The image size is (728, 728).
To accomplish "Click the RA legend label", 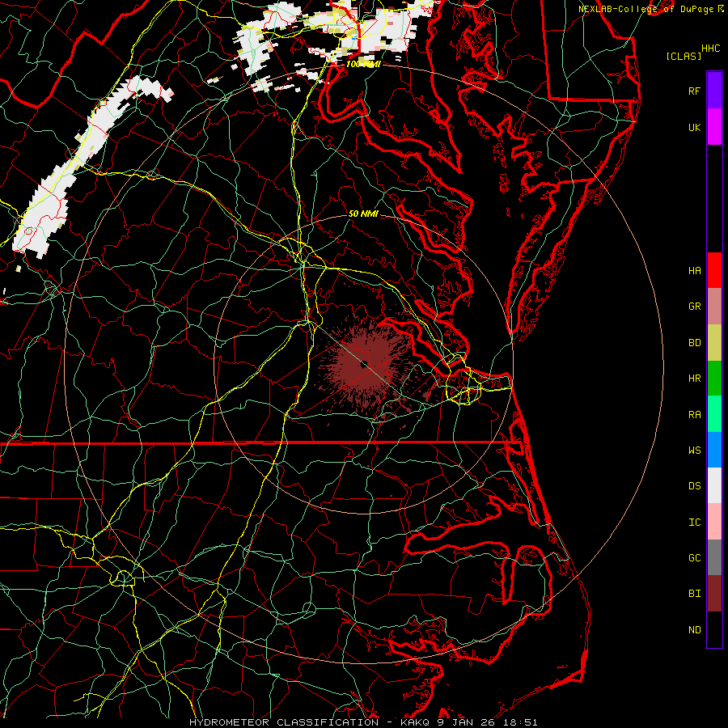I will coord(694,415).
